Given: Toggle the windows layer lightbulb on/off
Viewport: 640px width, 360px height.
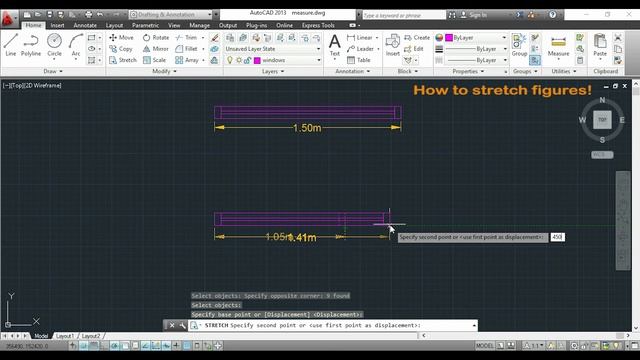Looking at the screenshot, I should (230, 60).
